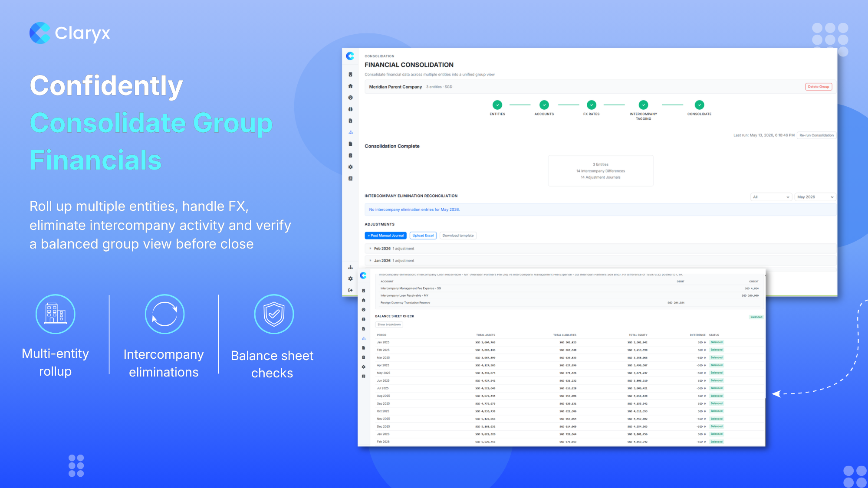Screen dimensions: 868x488
Task: Go to home icon in the consolidation window sidebar
Action: tap(350, 86)
